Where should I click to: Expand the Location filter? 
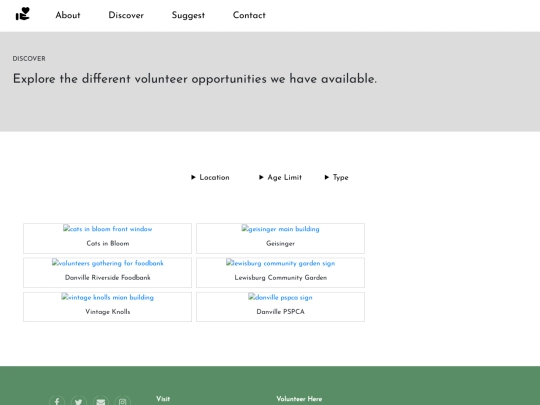point(210,177)
